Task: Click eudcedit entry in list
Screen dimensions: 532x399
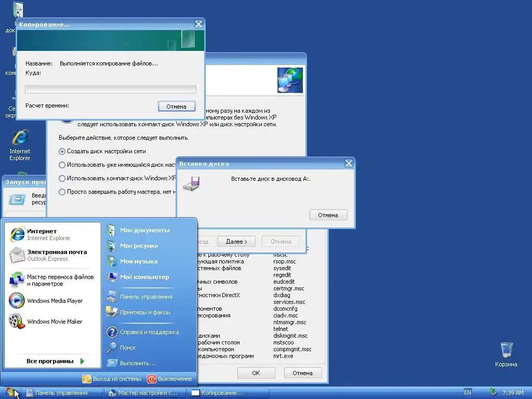Action: (284, 282)
